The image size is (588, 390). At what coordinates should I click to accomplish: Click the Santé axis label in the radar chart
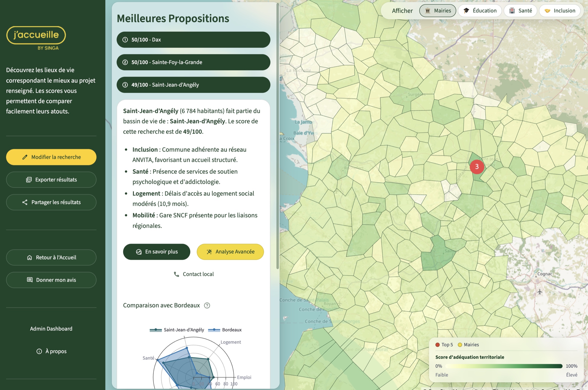(x=148, y=358)
